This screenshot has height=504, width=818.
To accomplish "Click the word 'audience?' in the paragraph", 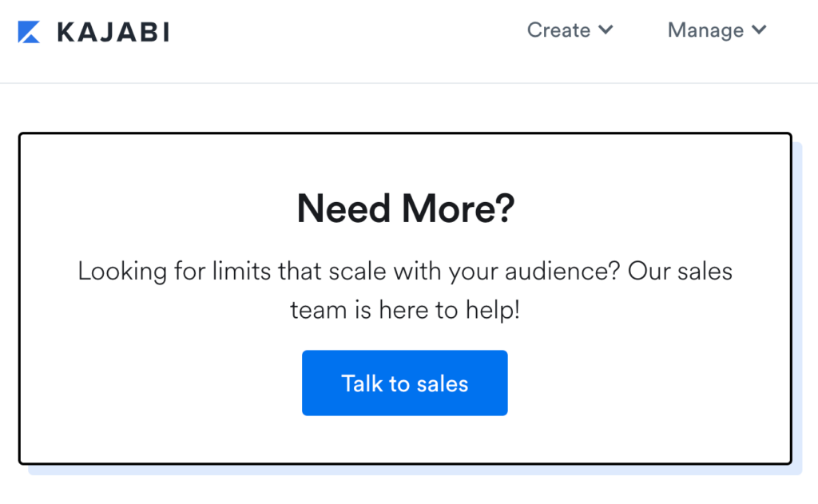I will 562,272.
